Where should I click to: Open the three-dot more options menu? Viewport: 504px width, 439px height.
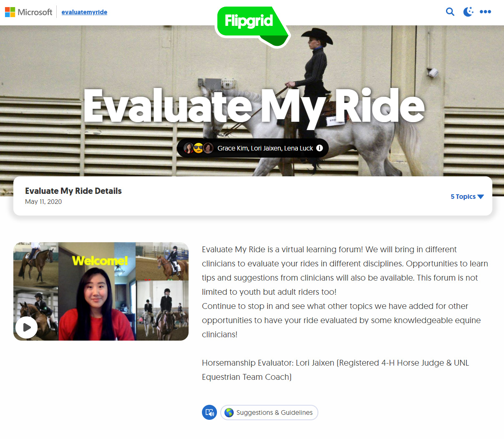tap(485, 12)
